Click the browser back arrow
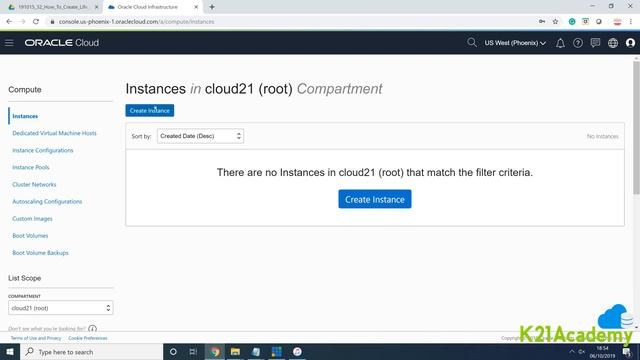This screenshot has width=640, height=360. [9, 22]
